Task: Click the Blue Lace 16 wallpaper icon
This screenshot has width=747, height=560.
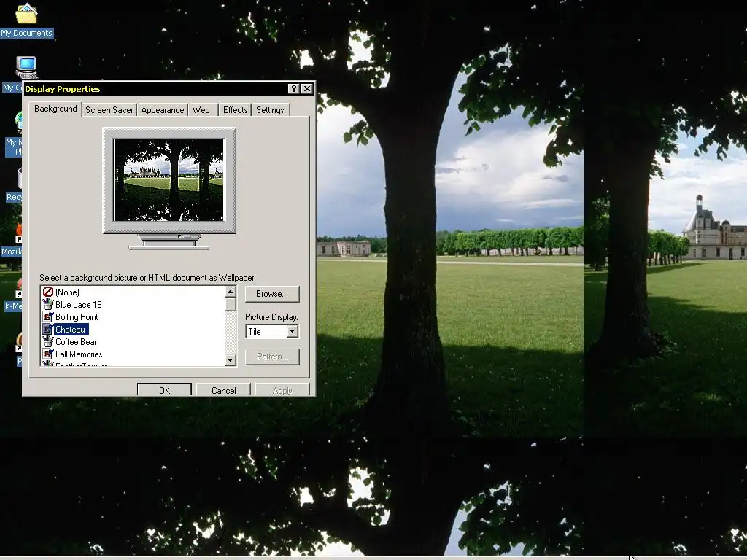Action: (x=47, y=304)
